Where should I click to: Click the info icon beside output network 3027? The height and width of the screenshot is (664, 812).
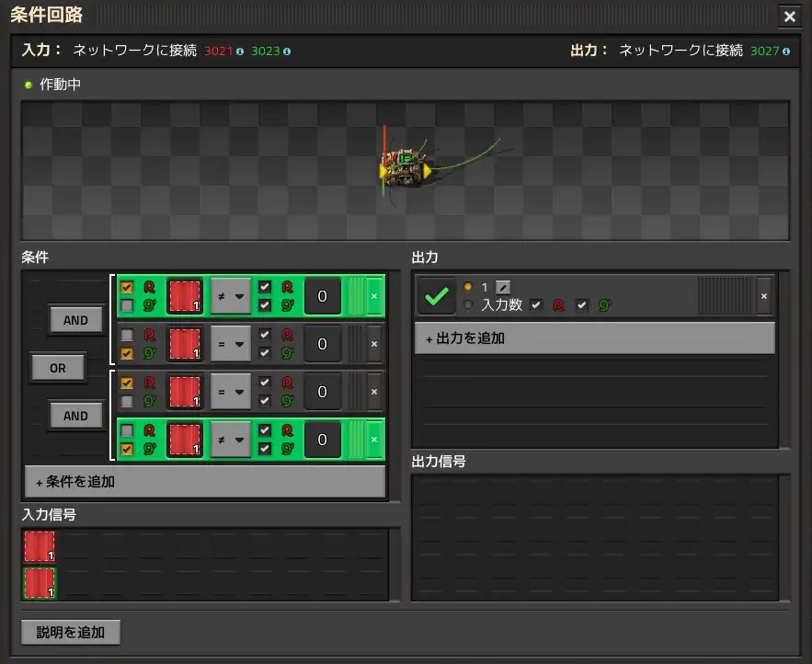pyautogui.click(x=785, y=52)
